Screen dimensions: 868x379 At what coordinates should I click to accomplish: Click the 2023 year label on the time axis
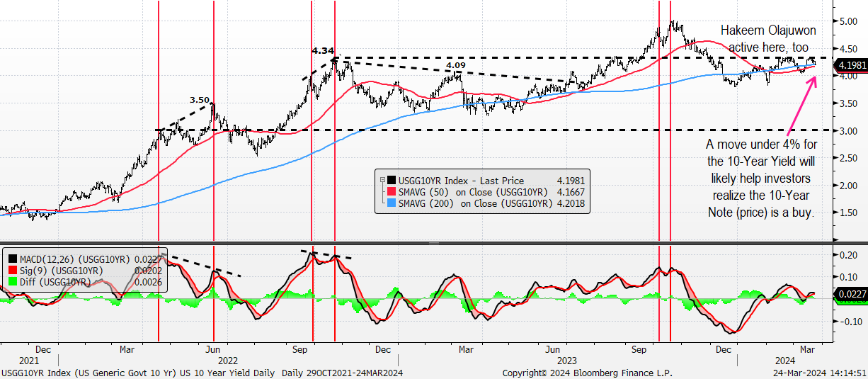[568, 360]
